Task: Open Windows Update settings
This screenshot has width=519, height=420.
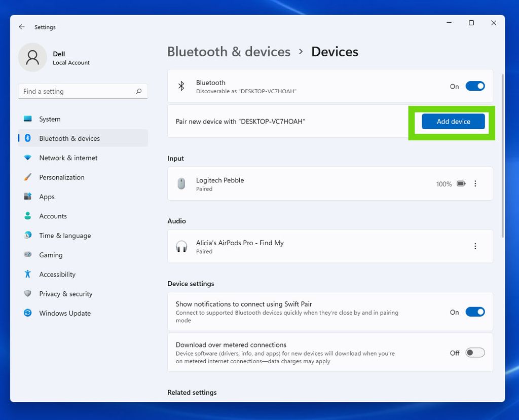Action: point(64,313)
